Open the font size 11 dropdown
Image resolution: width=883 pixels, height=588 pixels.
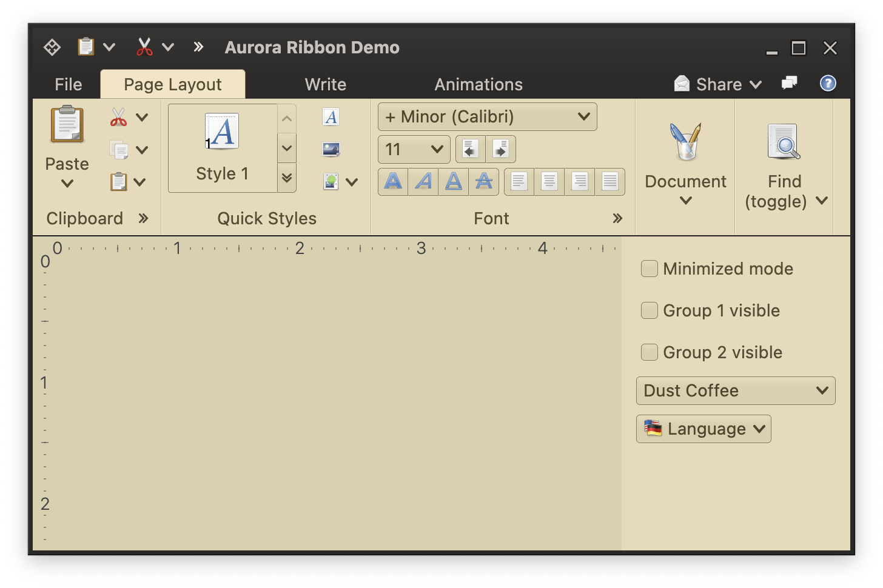point(414,149)
